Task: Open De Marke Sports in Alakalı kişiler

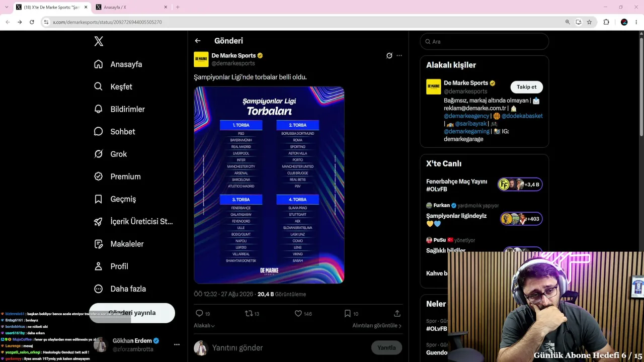Action: 466,83
